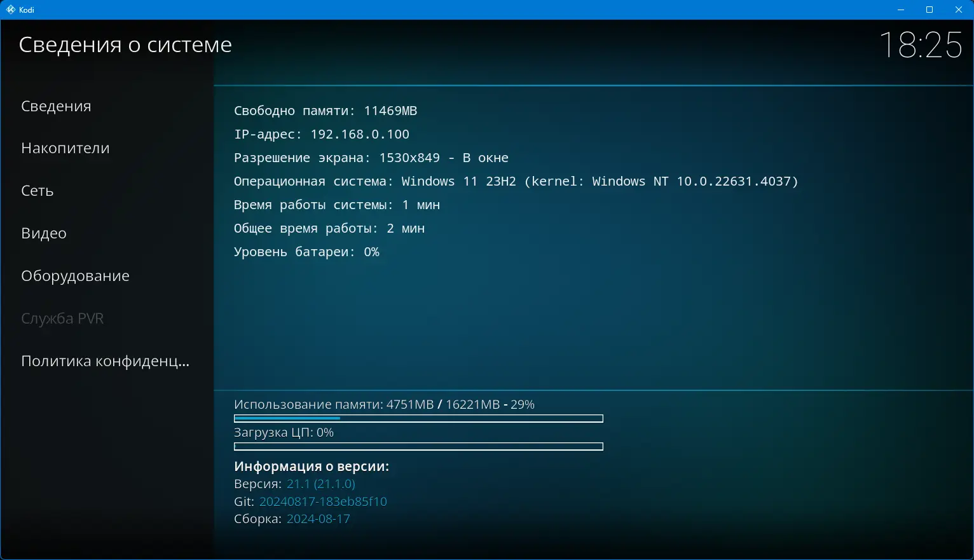Click the Kodi logo in title bar

10,10
